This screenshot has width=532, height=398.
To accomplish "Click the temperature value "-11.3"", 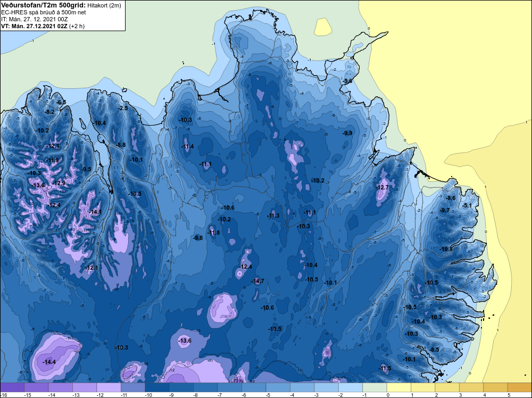I will (273, 215).
